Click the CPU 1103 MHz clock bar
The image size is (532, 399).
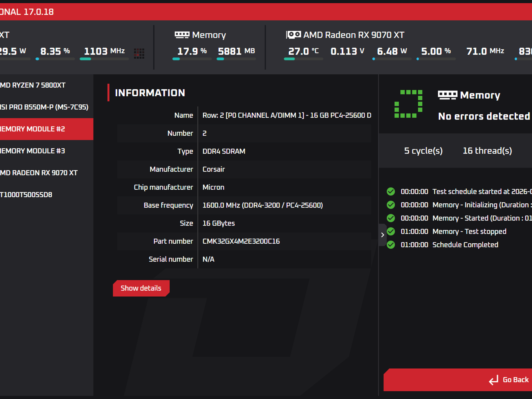tap(104, 59)
